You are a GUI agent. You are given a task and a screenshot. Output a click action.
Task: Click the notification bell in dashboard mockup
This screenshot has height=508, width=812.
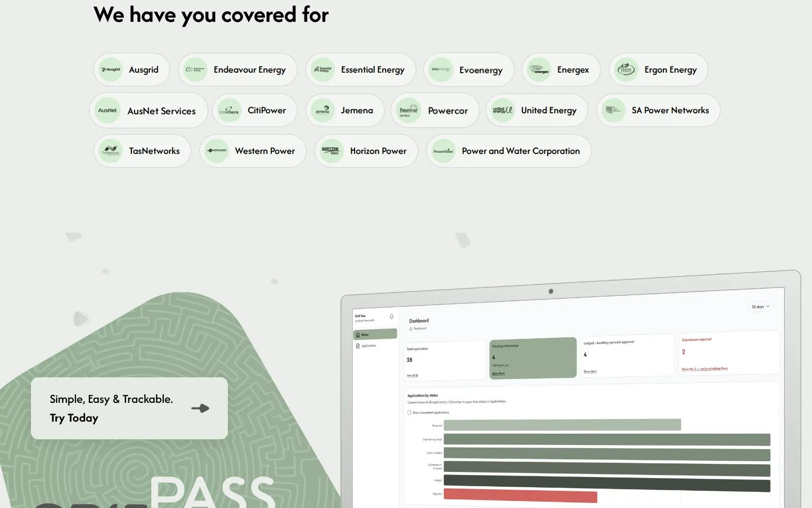391,316
